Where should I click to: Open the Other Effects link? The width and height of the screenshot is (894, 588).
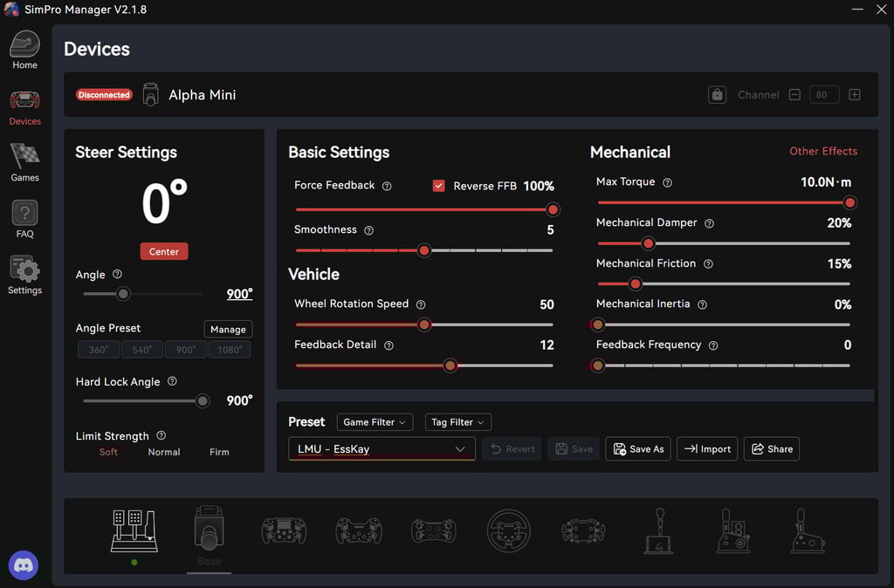823,151
